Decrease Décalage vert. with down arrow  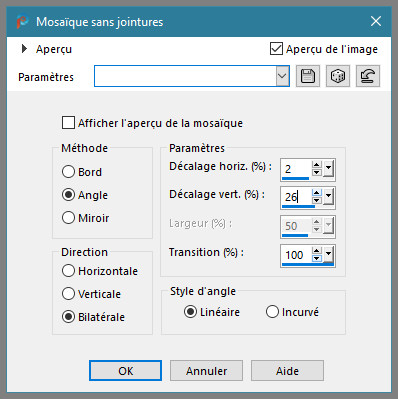click(x=317, y=201)
